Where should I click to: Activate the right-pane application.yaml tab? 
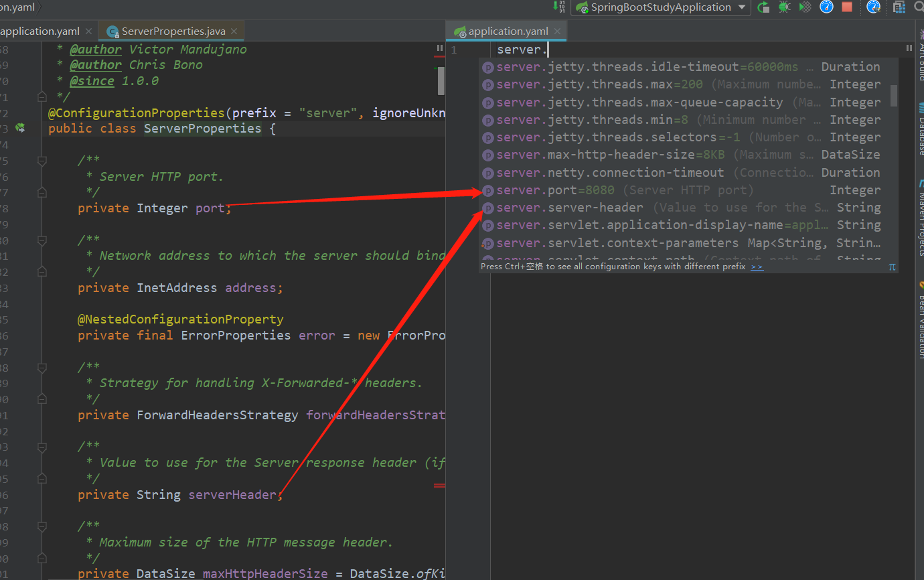(x=508, y=31)
